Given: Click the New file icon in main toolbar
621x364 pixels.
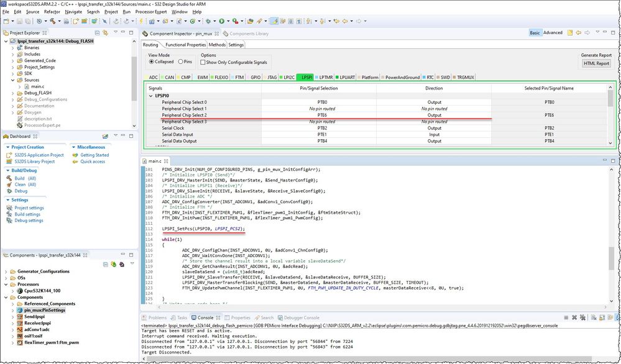Looking at the screenshot, I should pyautogui.click(x=6, y=21).
